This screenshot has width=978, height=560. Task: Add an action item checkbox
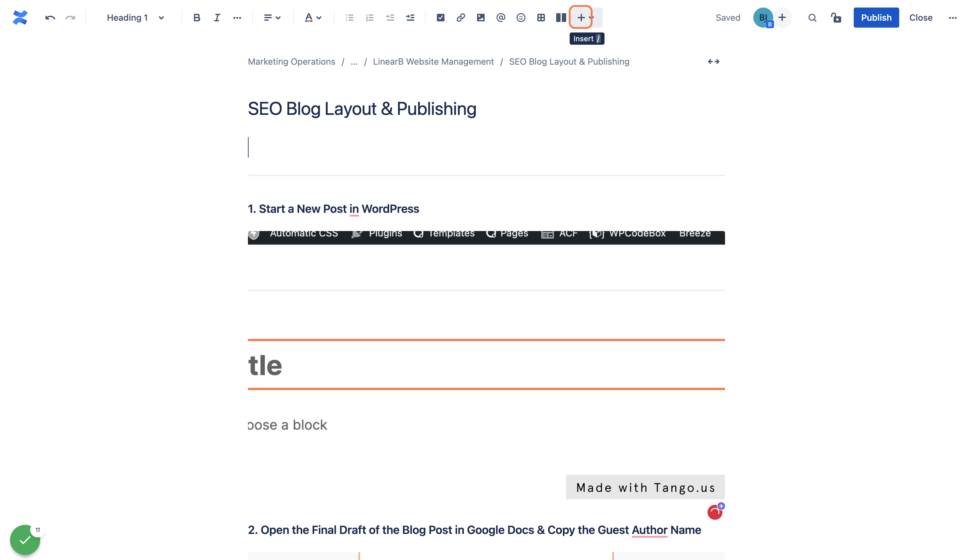(441, 18)
